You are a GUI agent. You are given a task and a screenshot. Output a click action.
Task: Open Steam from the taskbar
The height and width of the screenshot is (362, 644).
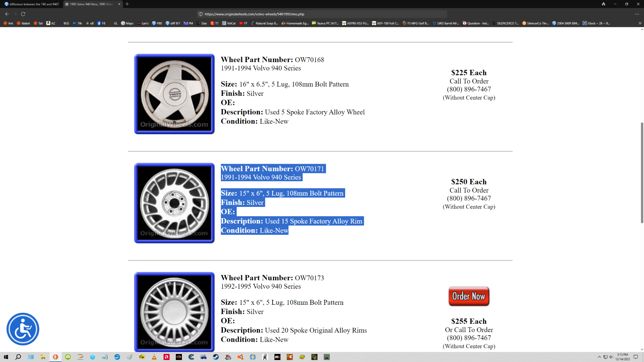216,357
